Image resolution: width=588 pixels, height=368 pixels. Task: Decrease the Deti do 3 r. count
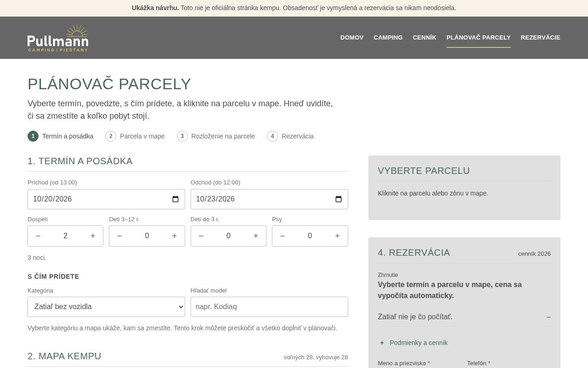201,236
